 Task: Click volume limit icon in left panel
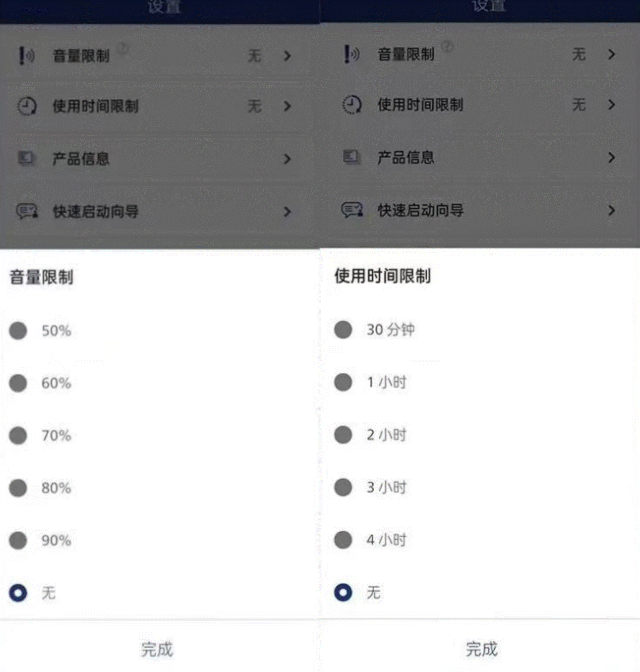coord(26,55)
